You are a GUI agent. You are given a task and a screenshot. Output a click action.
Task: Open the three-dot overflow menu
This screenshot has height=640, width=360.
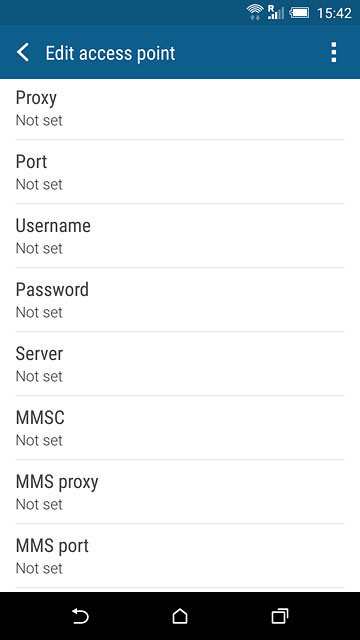(333, 53)
